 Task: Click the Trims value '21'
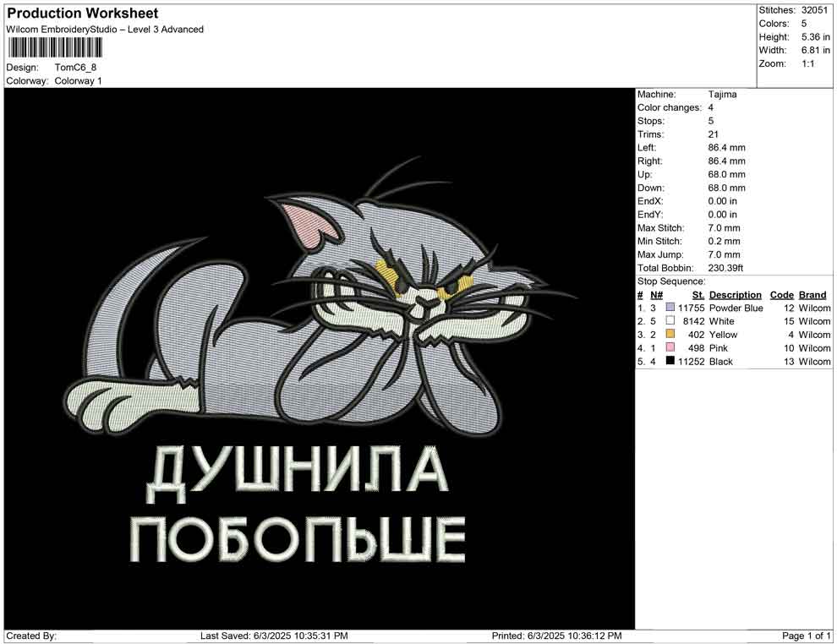(x=714, y=134)
